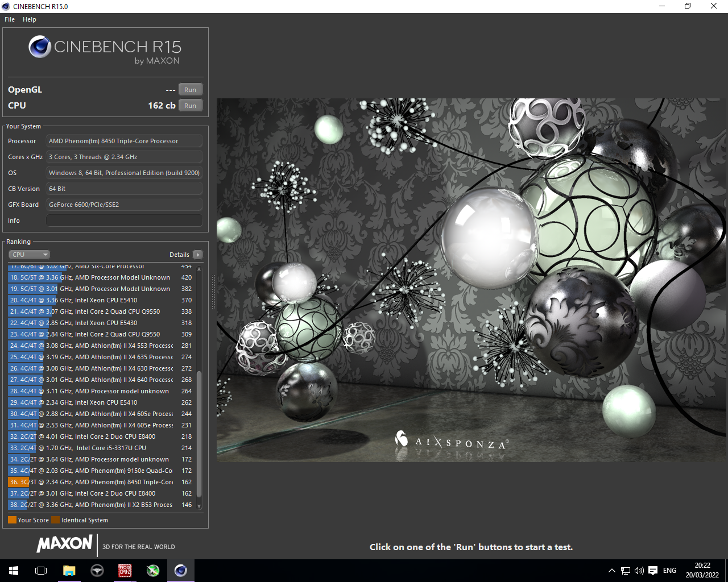Select ranking row 31 Athlon II X4 605e 231
The image size is (728, 582).
coord(101,425)
